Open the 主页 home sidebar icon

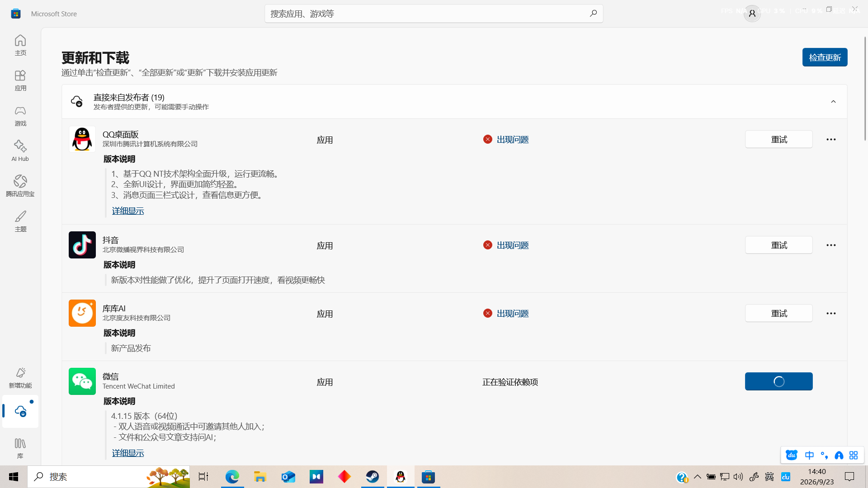point(20,45)
